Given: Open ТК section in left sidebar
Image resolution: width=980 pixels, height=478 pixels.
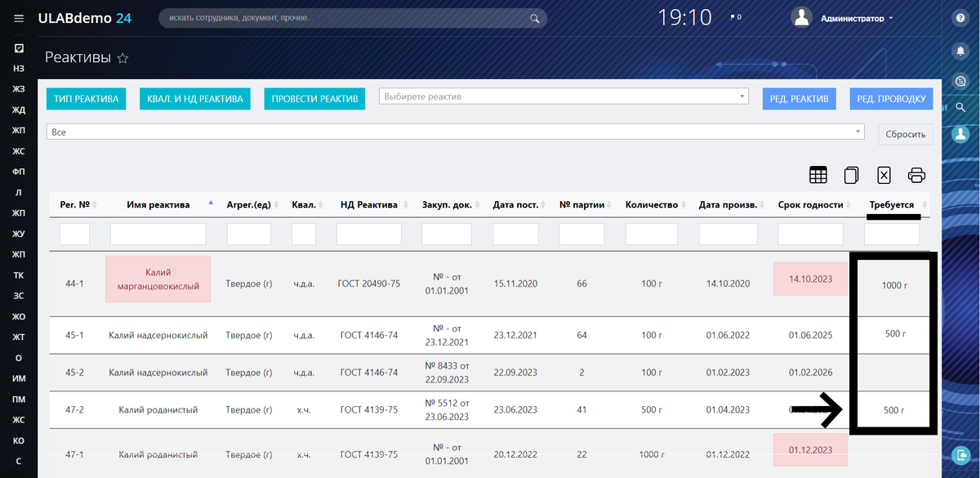Looking at the screenshot, I should [19, 275].
